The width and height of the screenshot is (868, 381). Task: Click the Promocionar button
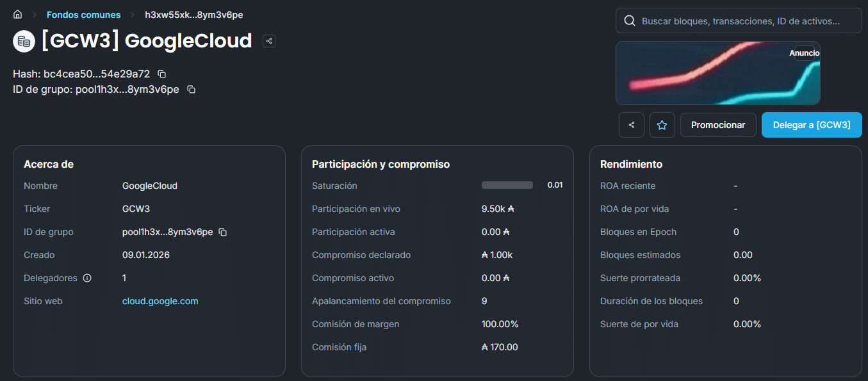click(x=718, y=125)
